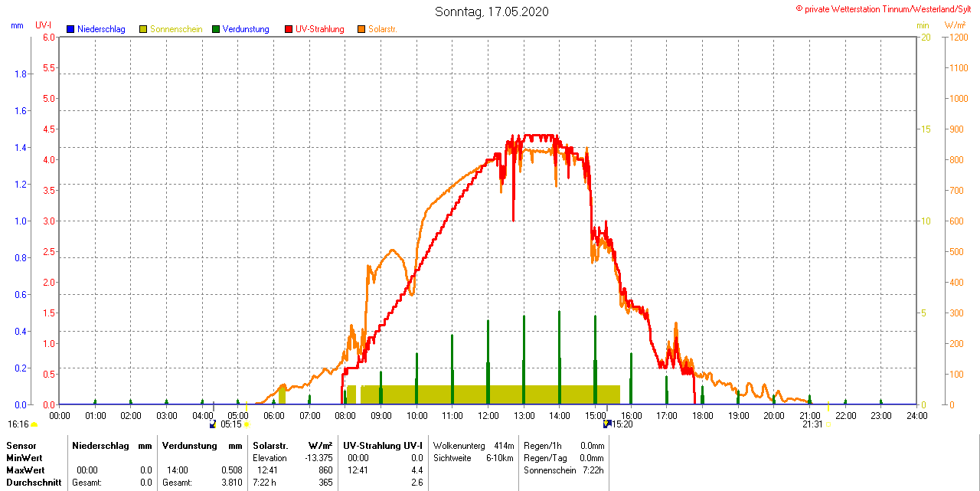Click the Regen/1h value 0.0mm
The width and height of the screenshot is (980, 491).
[x=592, y=445]
